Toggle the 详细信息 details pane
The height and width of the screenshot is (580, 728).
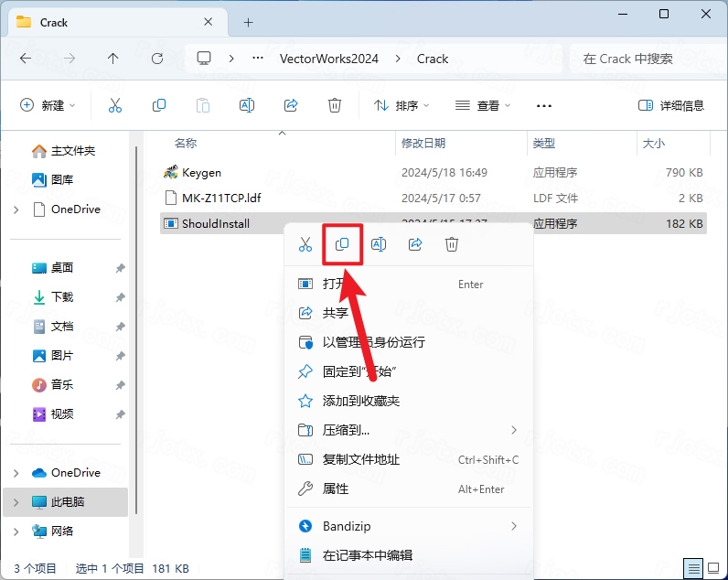(671, 105)
